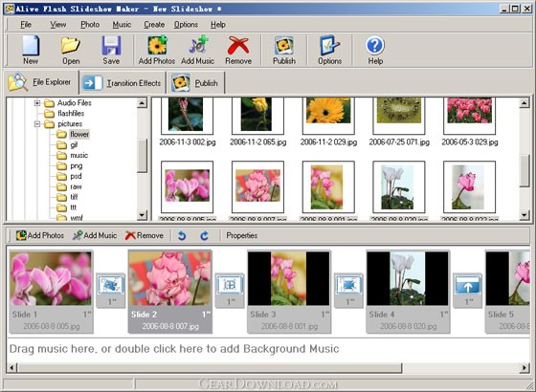Select Slide 5 in the timeline
The width and height of the screenshot is (536, 392).
(507, 292)
